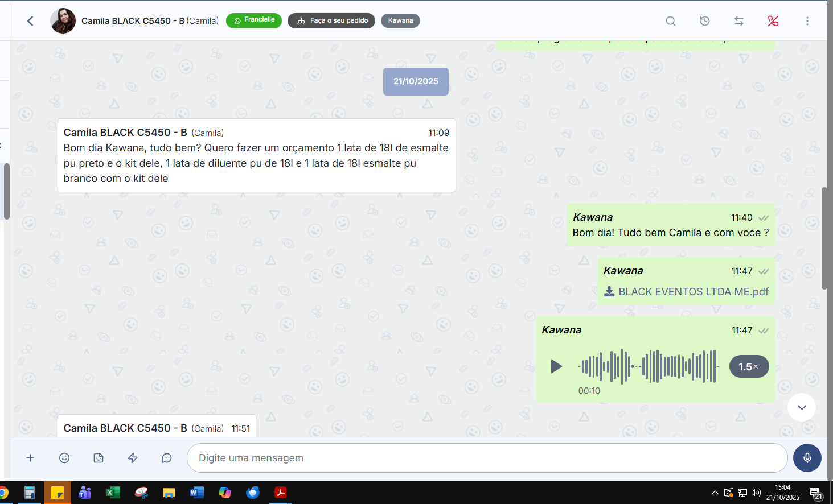
Task: Open the search icon in chat header
Action: click(671, 21)
